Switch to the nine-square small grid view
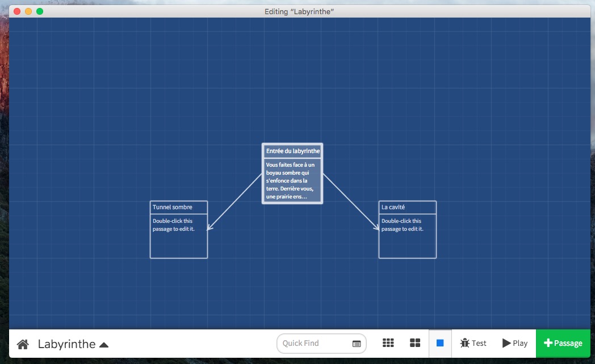This screenshot has height=364, width=595. tap(388, 343)
